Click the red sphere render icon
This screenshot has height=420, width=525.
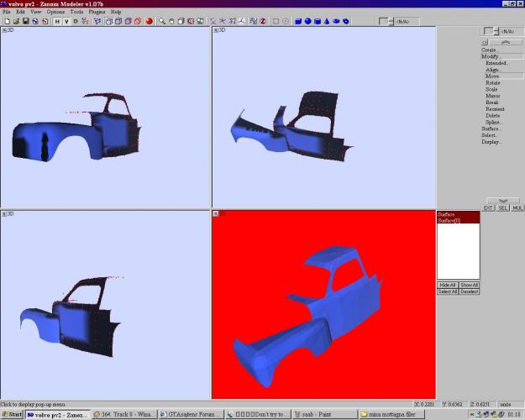149,21
